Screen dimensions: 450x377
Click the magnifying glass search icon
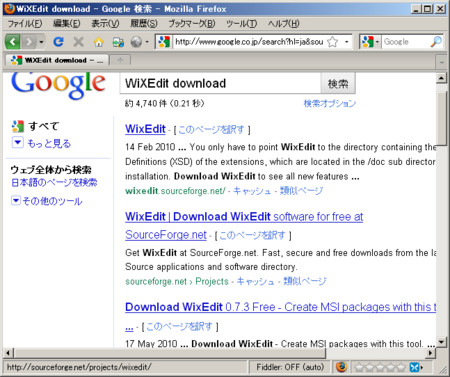436,42
